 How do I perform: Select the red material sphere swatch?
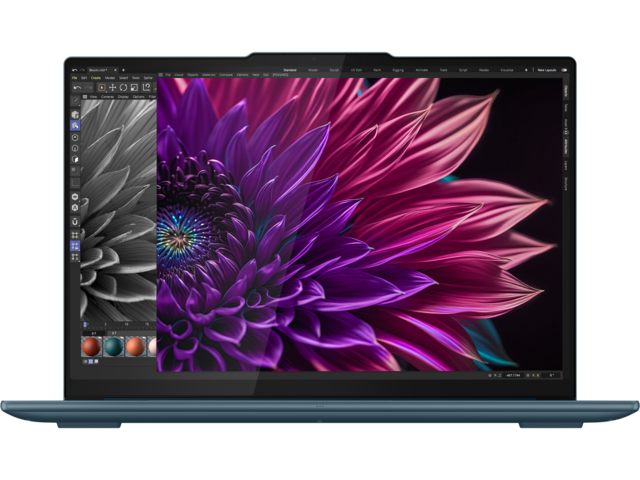coord(91,346)
